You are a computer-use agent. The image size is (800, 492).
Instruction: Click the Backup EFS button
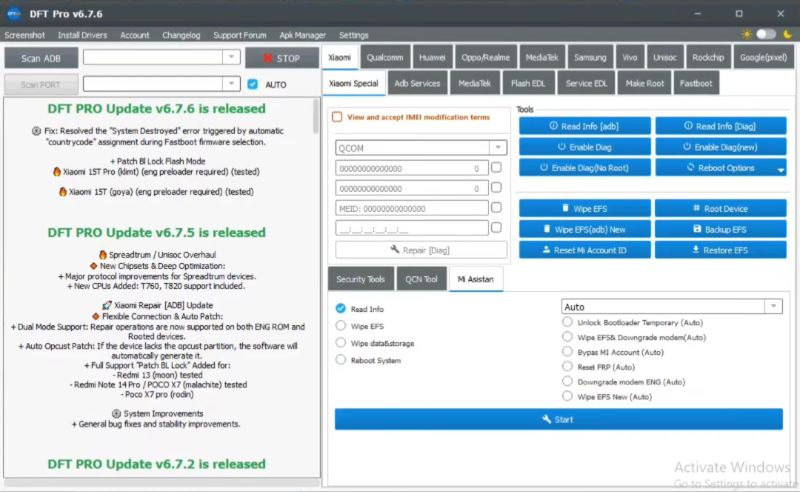click(720, 230)
